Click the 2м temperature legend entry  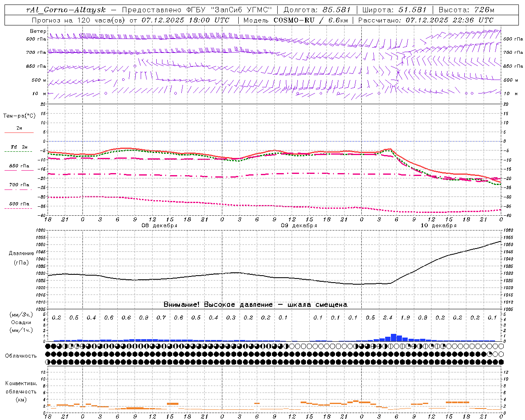point(19,128)
